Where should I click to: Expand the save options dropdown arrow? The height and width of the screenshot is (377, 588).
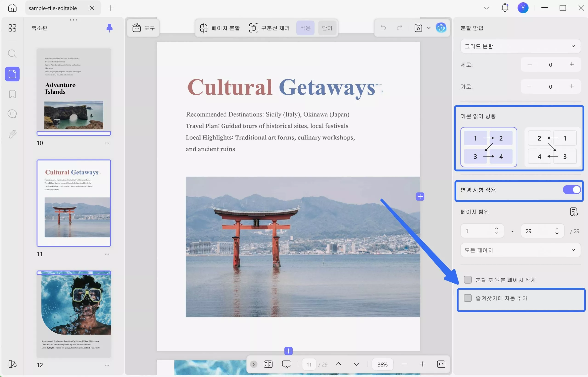[429, 28]
